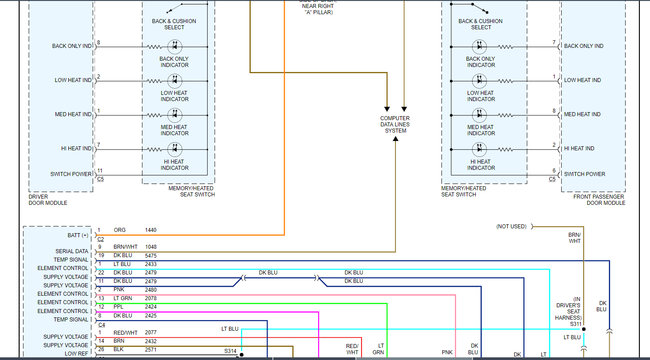The height and width of the screenshot is (360, 650).
Task: Click Back Only Indicator LED in passenger seat switch
Action: (x=480, y=46)
